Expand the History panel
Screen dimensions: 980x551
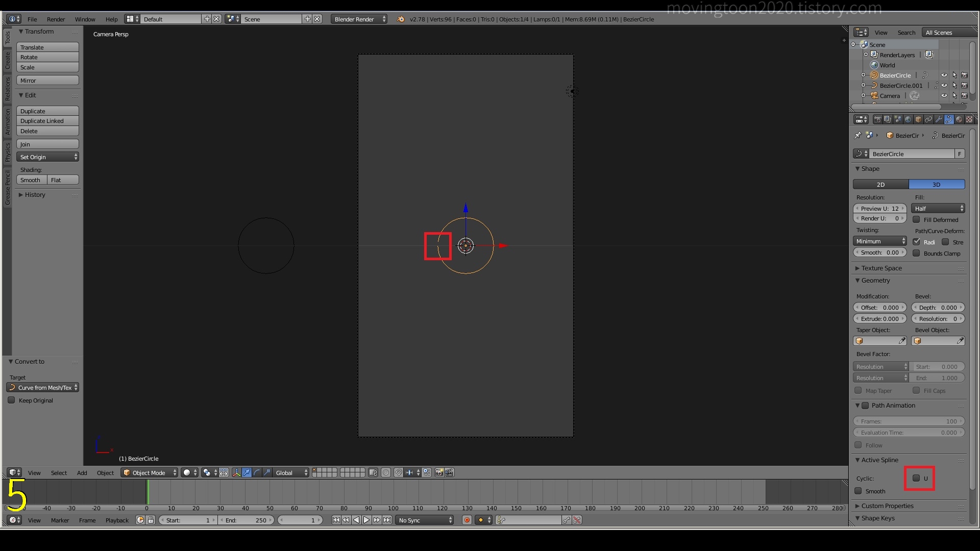pyautogui.click(x=35, y=195)
